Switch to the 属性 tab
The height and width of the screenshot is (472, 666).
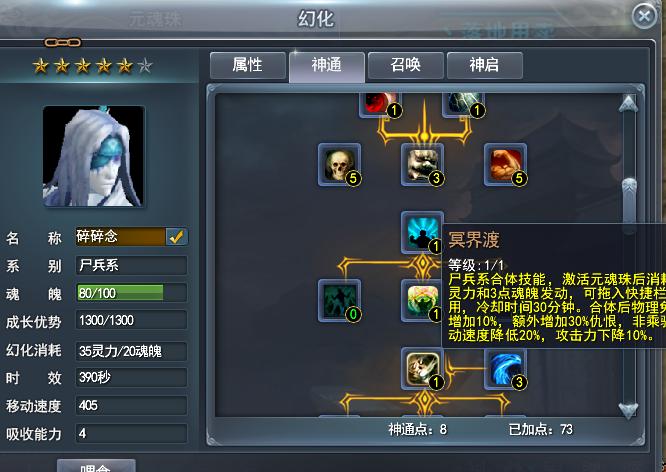(x=248, y=65)
